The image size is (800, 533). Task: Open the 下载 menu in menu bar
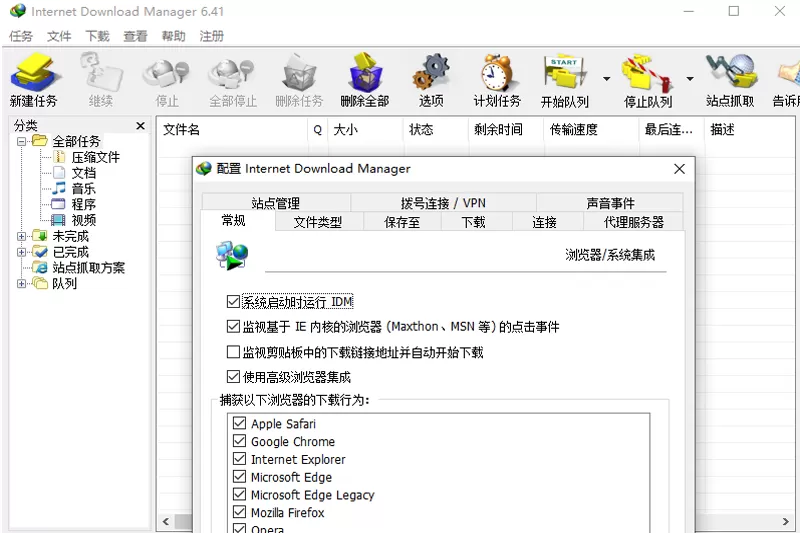click(x=97, y=36)
